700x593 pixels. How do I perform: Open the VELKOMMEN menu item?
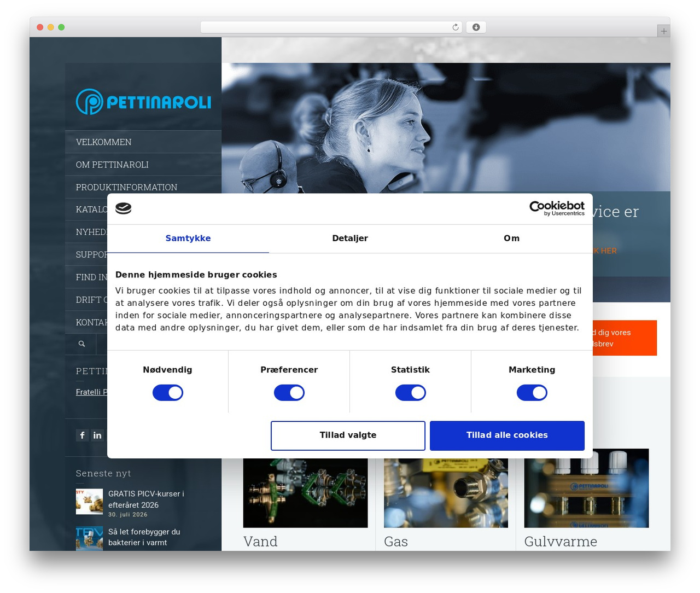click(143, 142)
